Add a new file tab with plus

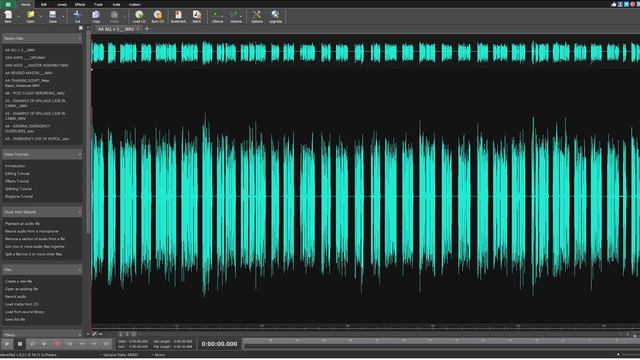click(147, 29)
